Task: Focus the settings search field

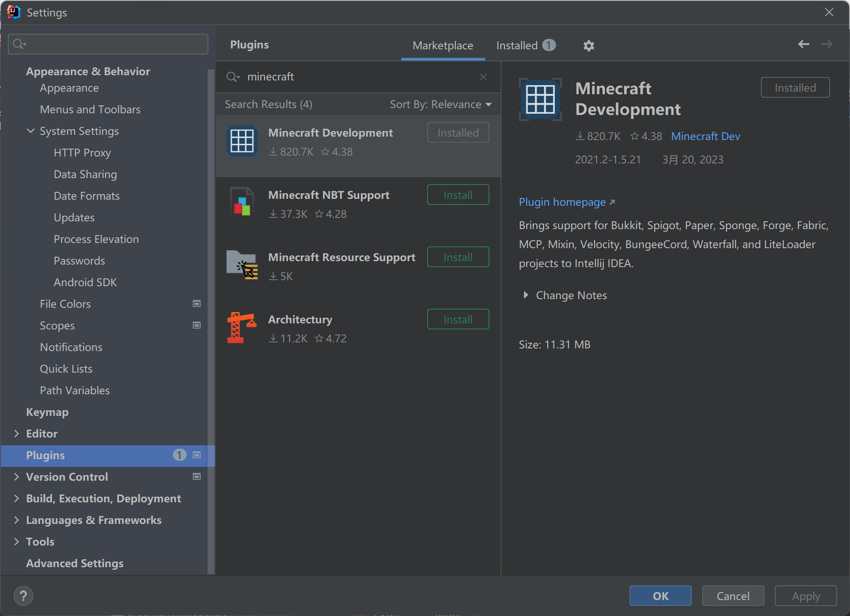Action: point(108,44)
